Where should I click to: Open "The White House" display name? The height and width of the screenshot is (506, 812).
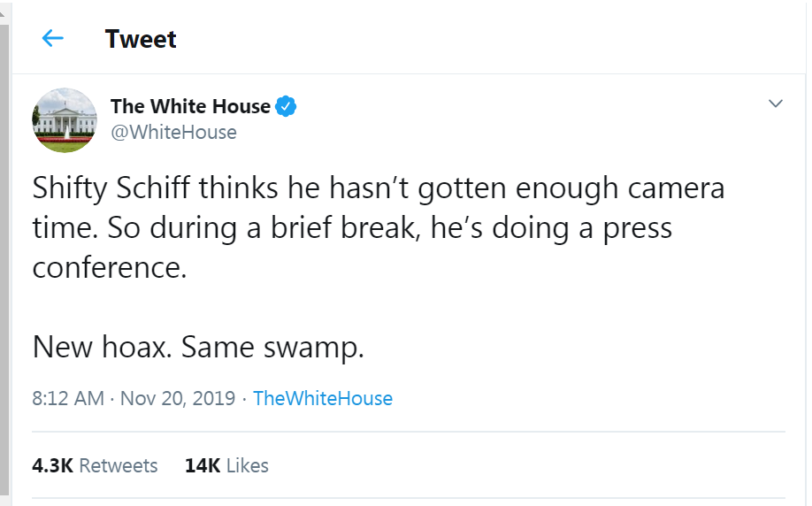point(190,107)
